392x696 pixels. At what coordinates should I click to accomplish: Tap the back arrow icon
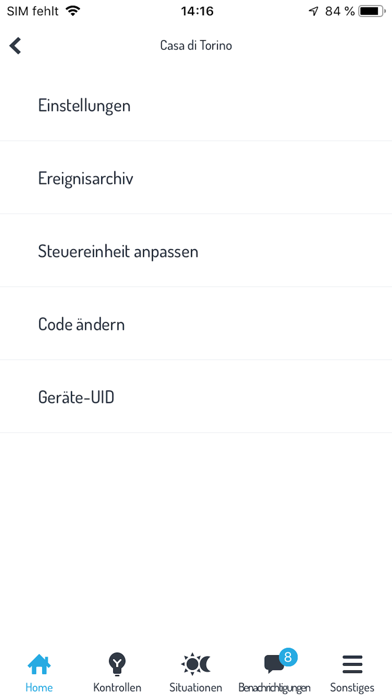15,46
